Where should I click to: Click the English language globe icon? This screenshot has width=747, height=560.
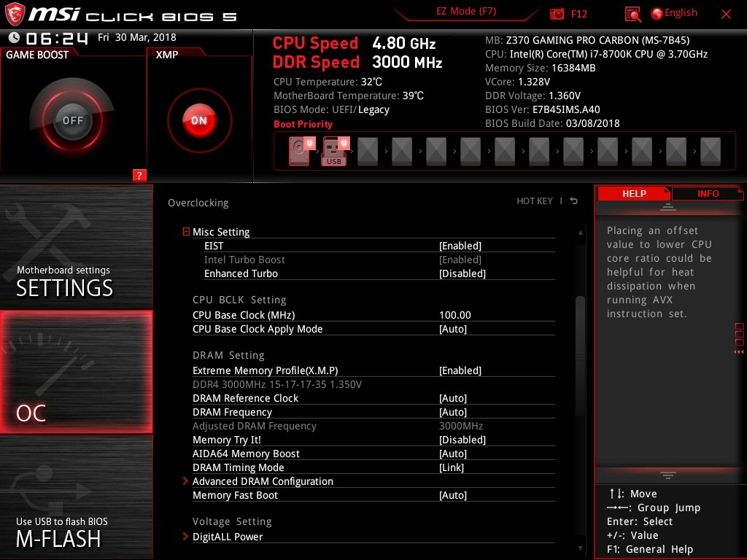coord(657,14)
